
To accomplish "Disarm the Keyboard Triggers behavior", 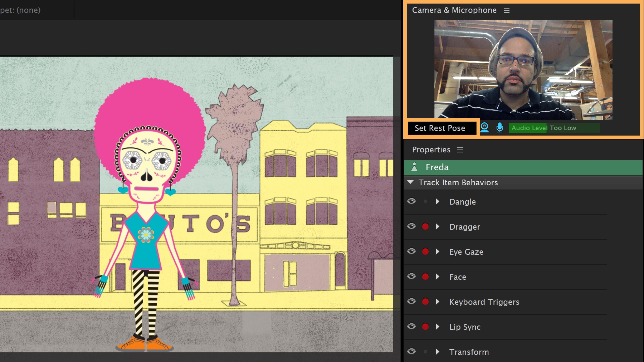I will [x=425, y=302].
